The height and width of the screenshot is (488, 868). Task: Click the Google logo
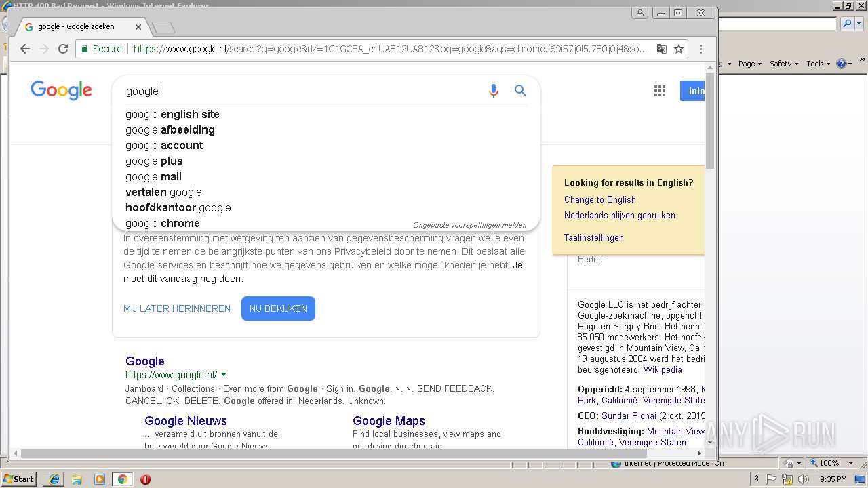[x=61, y=91]
